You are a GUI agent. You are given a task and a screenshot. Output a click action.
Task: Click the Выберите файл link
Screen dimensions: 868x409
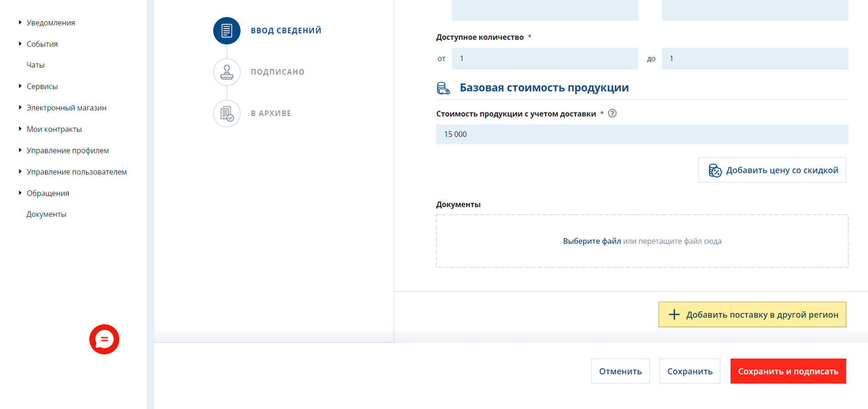(x=592, y=241)
